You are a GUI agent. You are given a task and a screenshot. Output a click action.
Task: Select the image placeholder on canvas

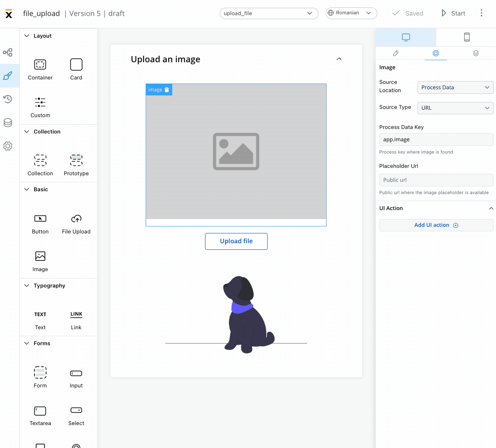click(236, 152)
